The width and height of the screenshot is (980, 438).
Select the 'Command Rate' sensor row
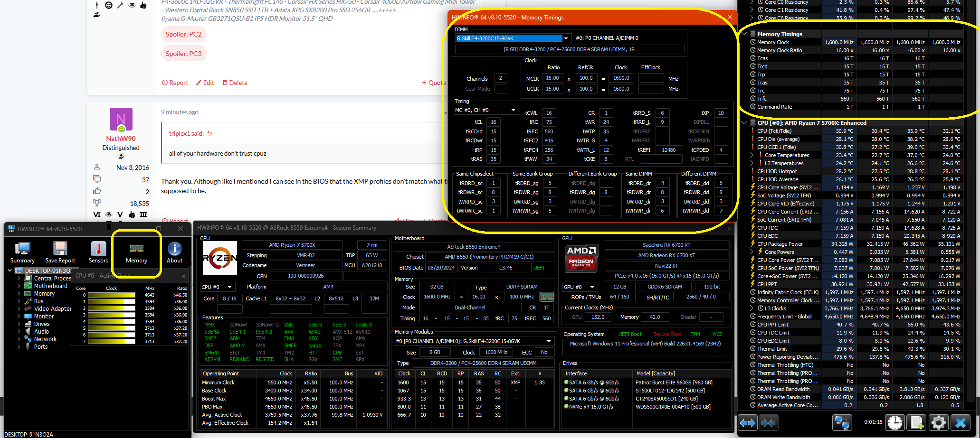pos(856,107)
